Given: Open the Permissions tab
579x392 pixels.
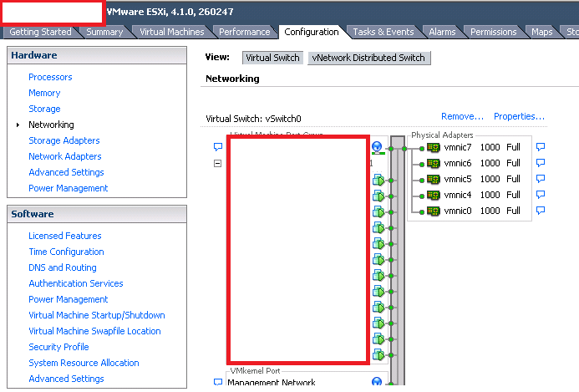Looking at the screenshot, I should 493,32.
